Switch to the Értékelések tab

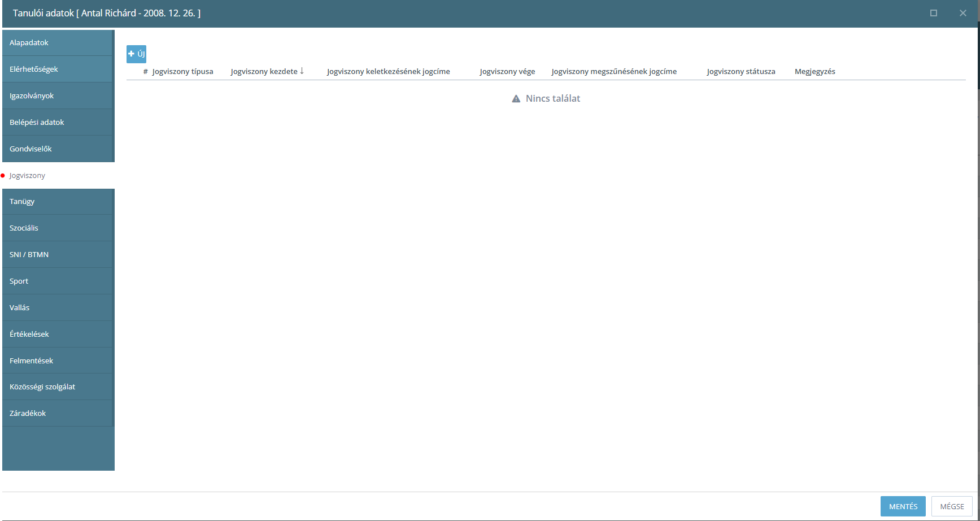pyautogui.click(x=58, y=335)
